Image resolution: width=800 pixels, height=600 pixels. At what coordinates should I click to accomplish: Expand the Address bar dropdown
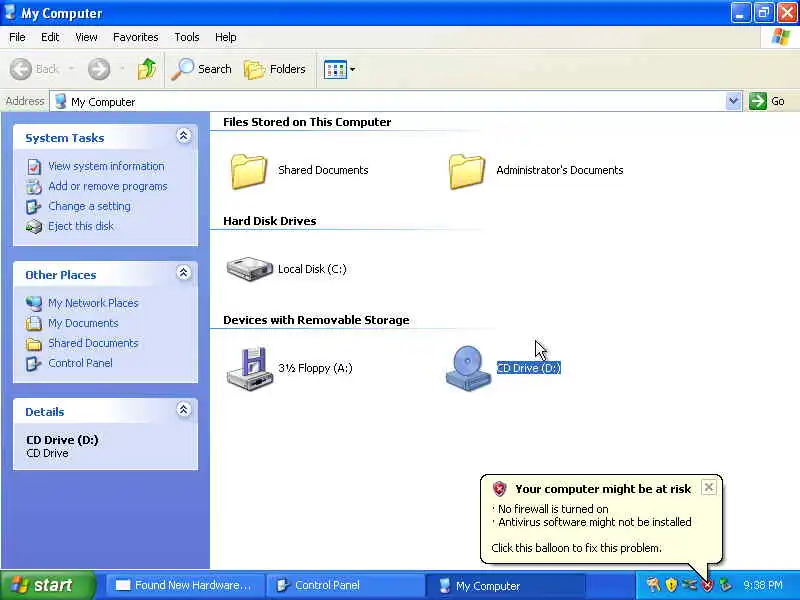(733, 101)
